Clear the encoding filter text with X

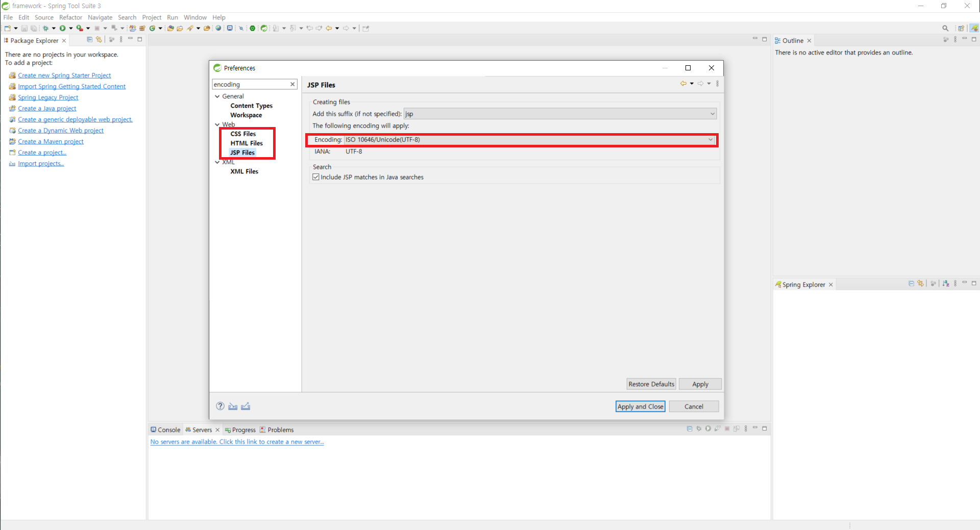292,84
